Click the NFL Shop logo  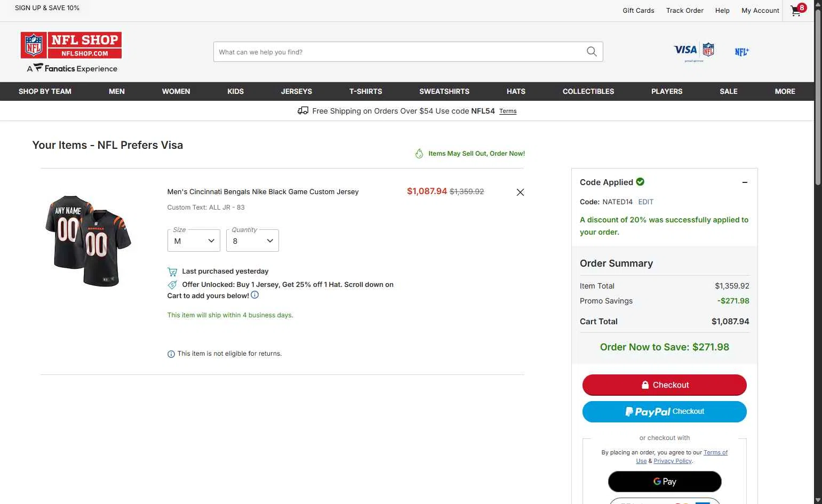click(x=71, y=52)
